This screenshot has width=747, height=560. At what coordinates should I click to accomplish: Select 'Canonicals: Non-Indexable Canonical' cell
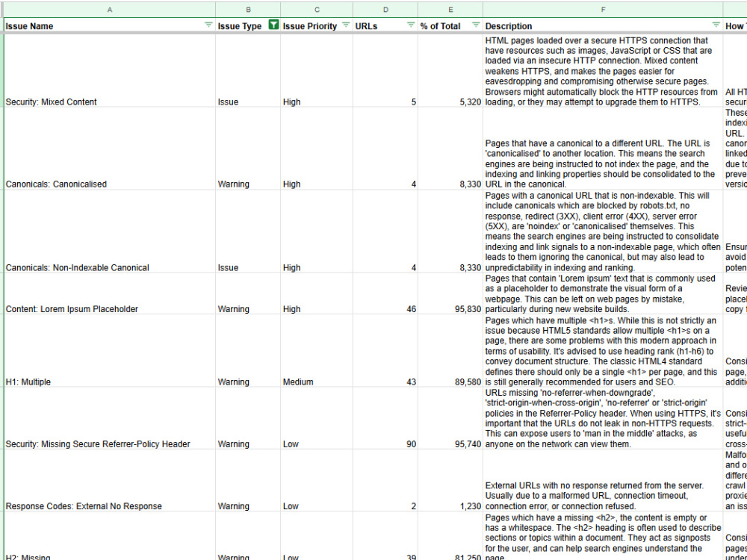pos(110,231)
